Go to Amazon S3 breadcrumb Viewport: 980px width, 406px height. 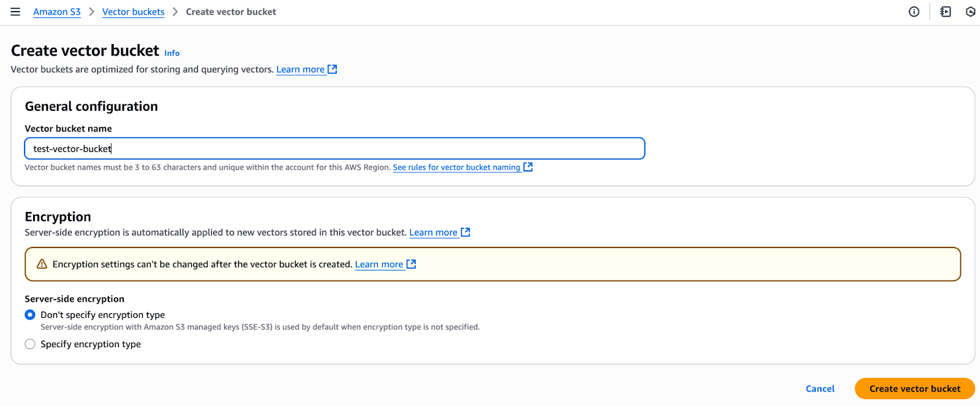click(x=57, y=12)
